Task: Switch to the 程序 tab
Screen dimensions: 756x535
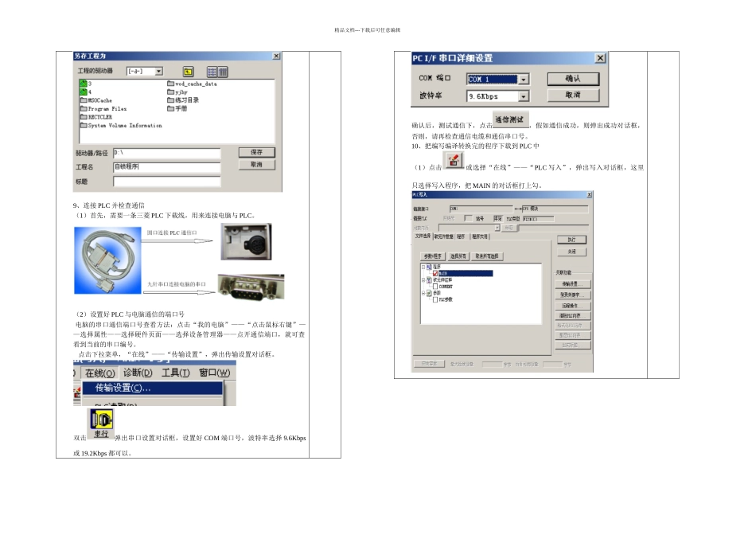Action: 462,237
